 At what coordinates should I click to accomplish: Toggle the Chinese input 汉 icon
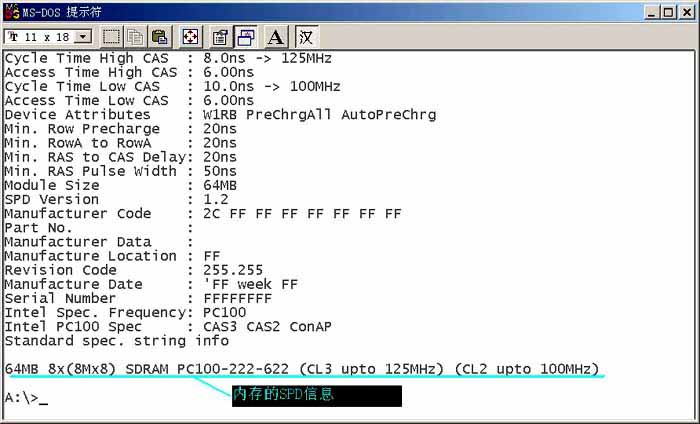(307, 37)
